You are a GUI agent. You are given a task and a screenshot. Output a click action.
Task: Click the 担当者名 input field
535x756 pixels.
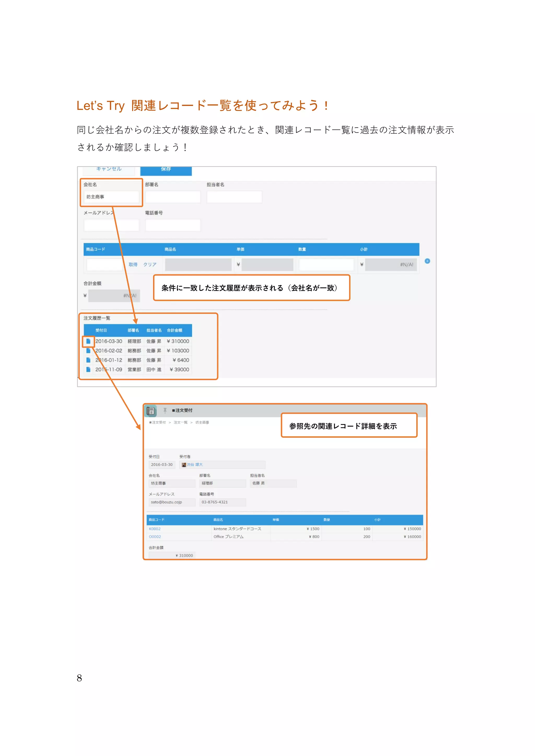tap(234, 197)
